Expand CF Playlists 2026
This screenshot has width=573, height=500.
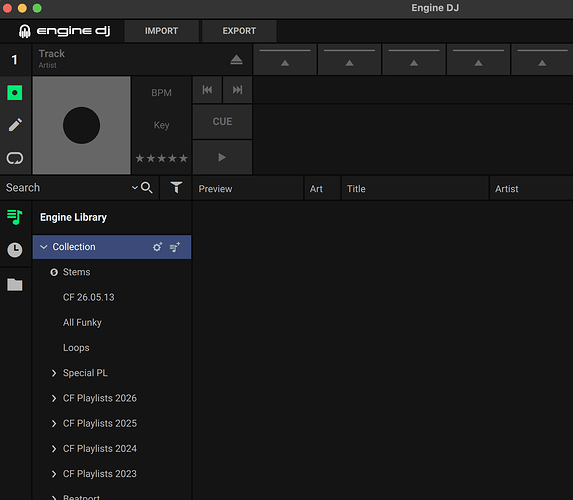(x=54, y=398)
